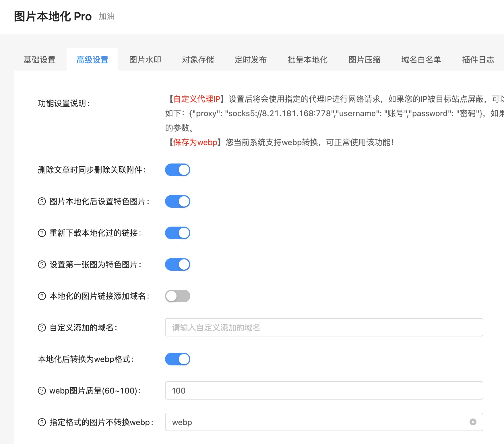Viewport: 504px width, 444px height.
Task: Click the webp图片质量 value field showing 100
Action: [x=324, y=390]
